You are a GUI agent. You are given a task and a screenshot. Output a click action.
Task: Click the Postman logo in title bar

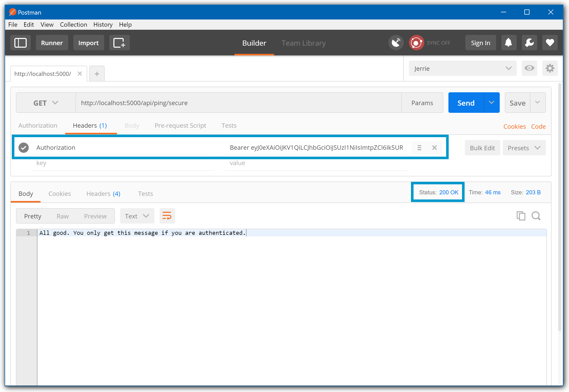pyautogui.click(x=13, y=12)
